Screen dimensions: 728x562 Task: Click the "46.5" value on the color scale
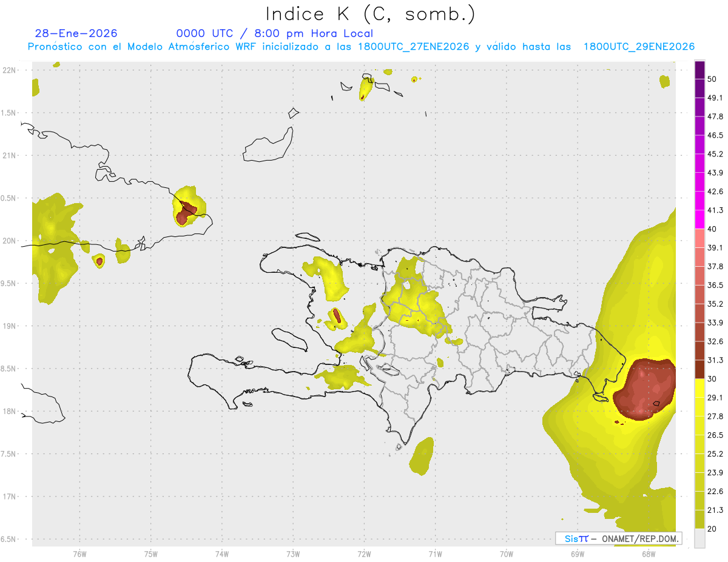click(x=715, y=135)
